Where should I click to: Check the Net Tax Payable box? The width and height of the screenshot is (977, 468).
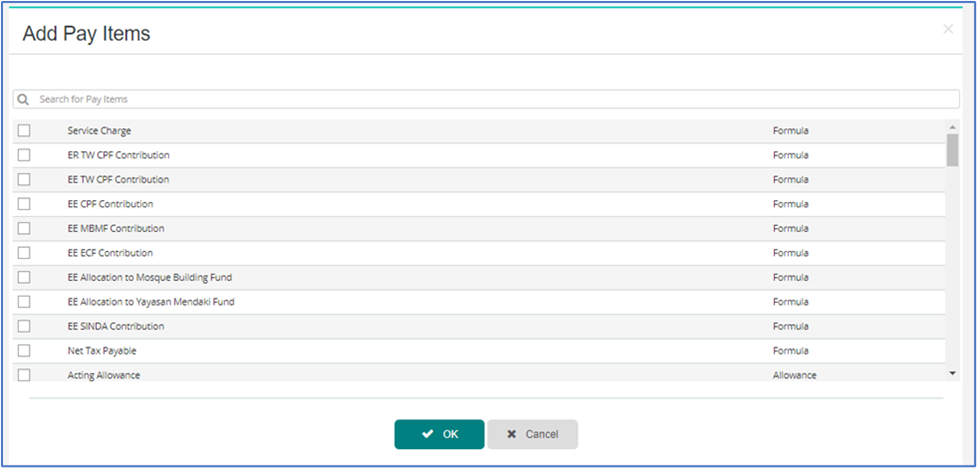[x=24, y=351]
